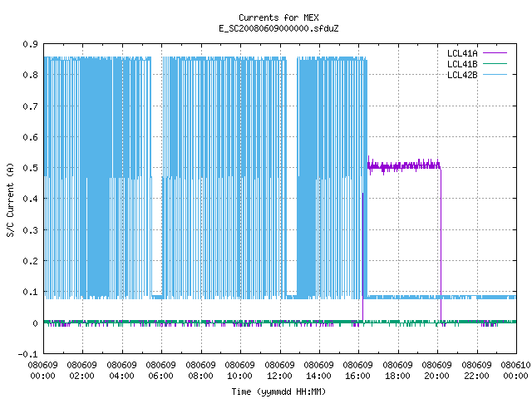
Task: Click the y-axis value -0.1
Action: point(27,354)
